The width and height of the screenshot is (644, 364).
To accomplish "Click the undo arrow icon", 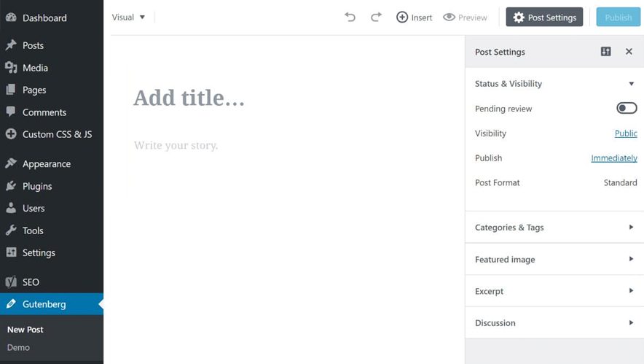I will (350, 17).
